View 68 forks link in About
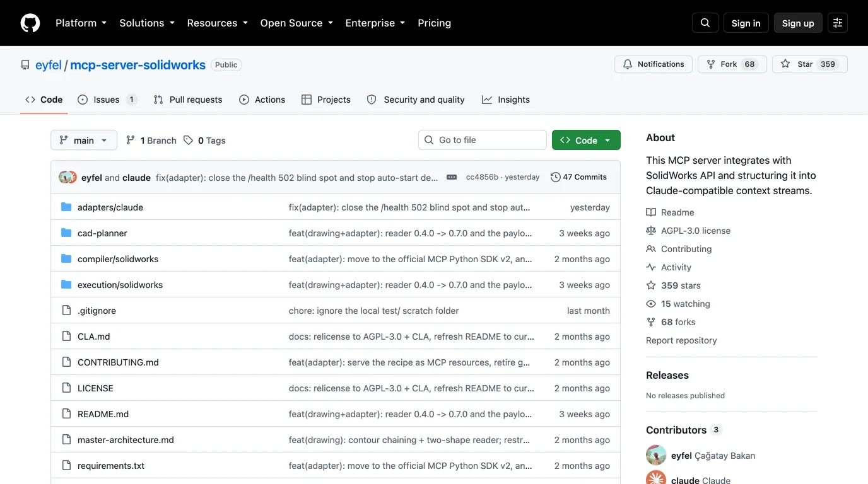 pos(671,322)
